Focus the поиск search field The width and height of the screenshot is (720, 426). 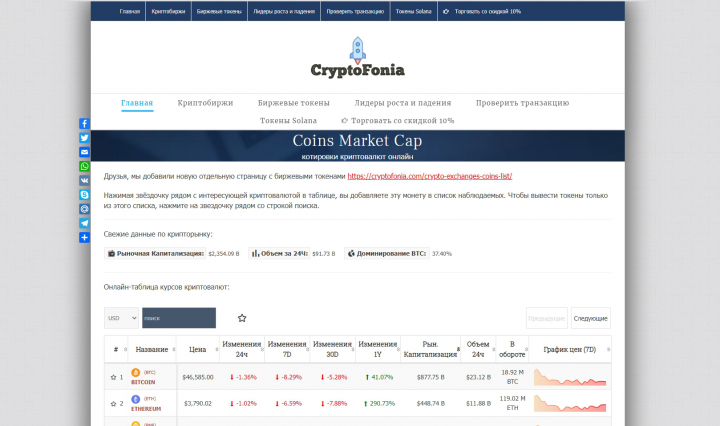(x=179, y=318)
